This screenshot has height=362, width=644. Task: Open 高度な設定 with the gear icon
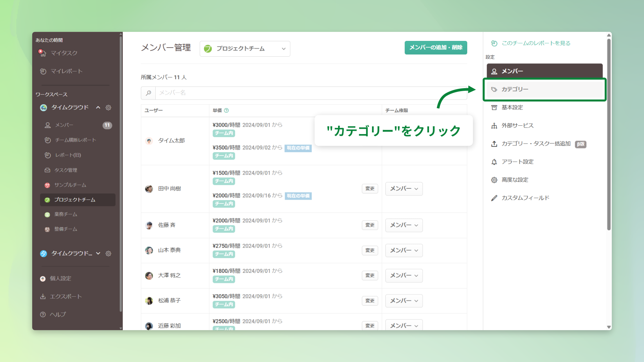(515, 180)
